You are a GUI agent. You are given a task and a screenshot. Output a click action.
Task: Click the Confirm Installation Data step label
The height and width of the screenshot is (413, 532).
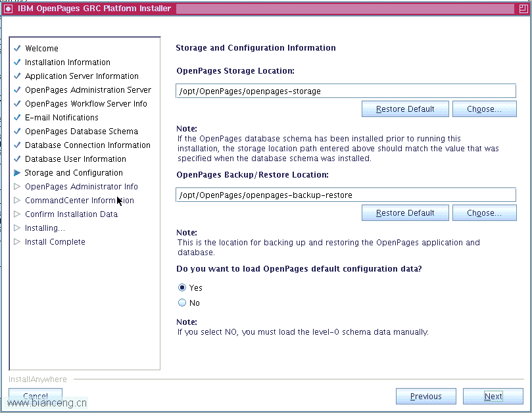(71, 214)
